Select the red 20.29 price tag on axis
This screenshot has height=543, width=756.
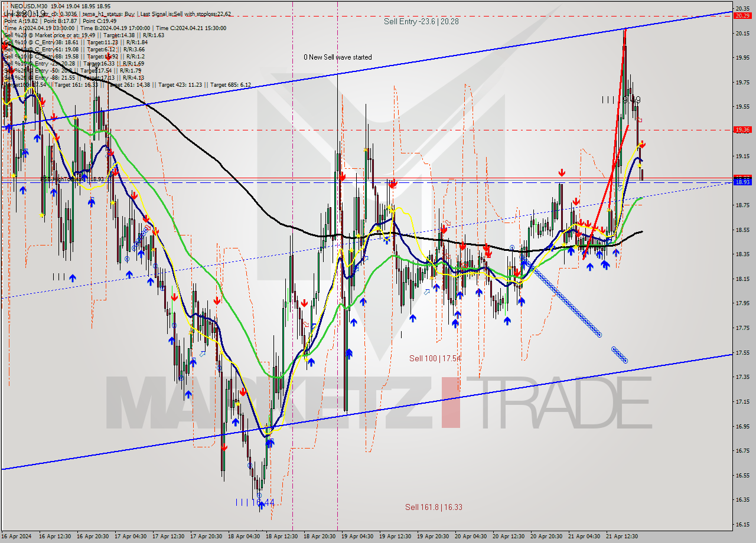tap(742, 15)
